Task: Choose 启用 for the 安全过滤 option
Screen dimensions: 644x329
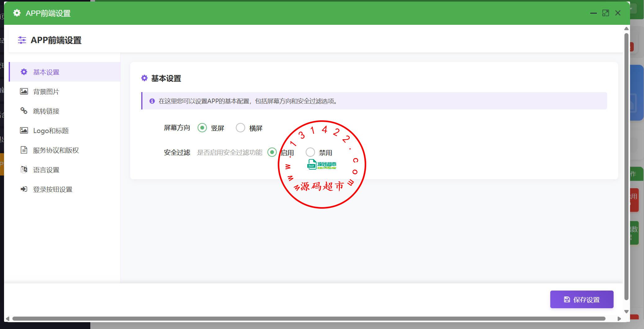Action: (272, 152)
